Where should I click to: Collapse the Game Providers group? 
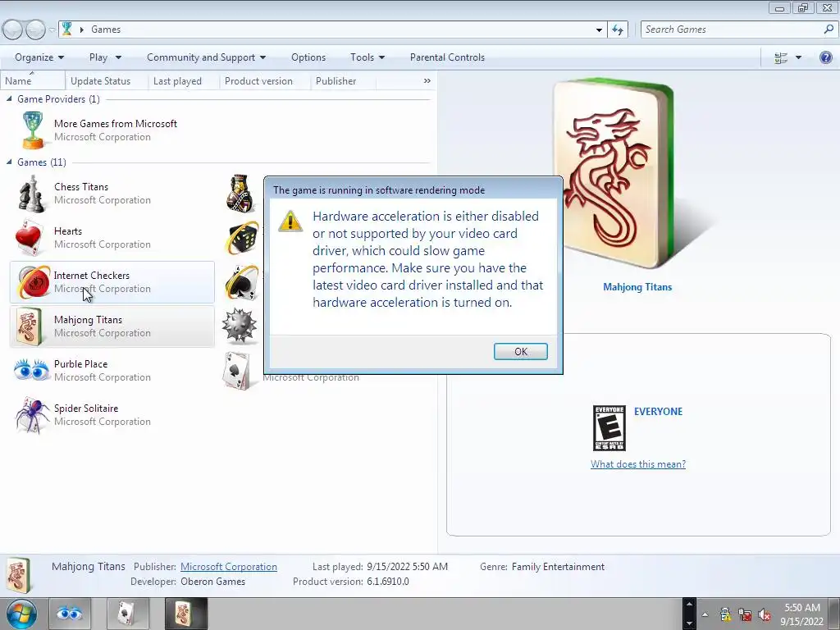(9, 98)
